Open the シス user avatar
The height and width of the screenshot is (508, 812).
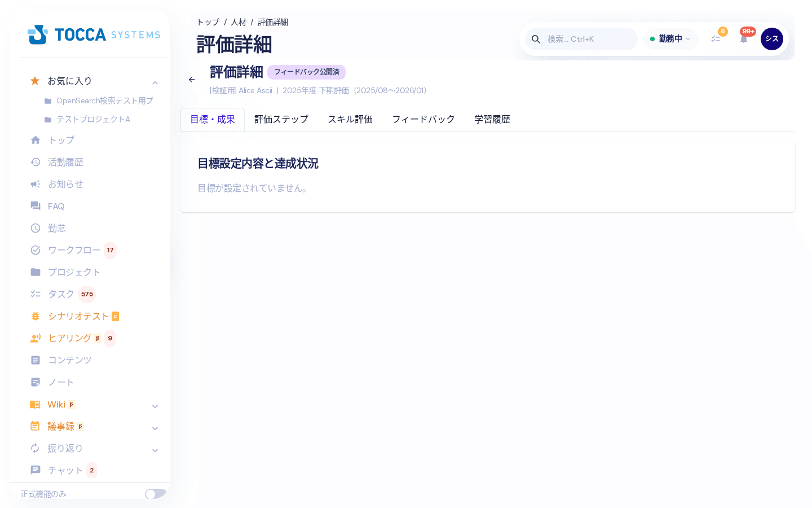pos(772,39)
